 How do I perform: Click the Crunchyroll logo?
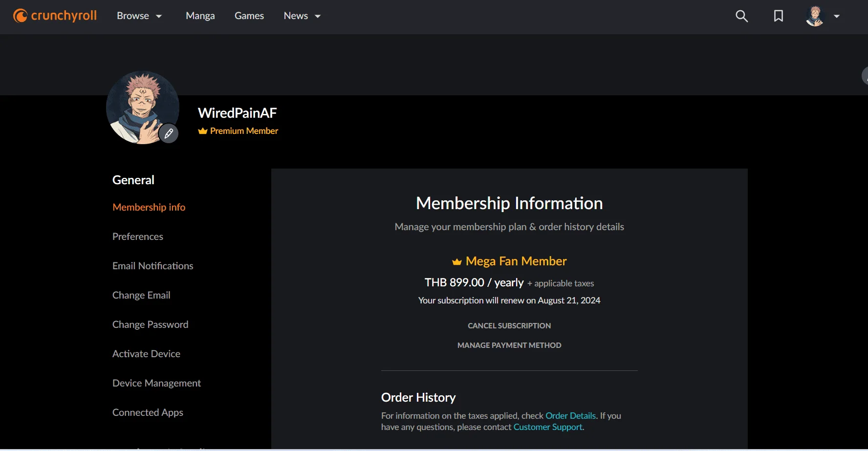point(55,16)
